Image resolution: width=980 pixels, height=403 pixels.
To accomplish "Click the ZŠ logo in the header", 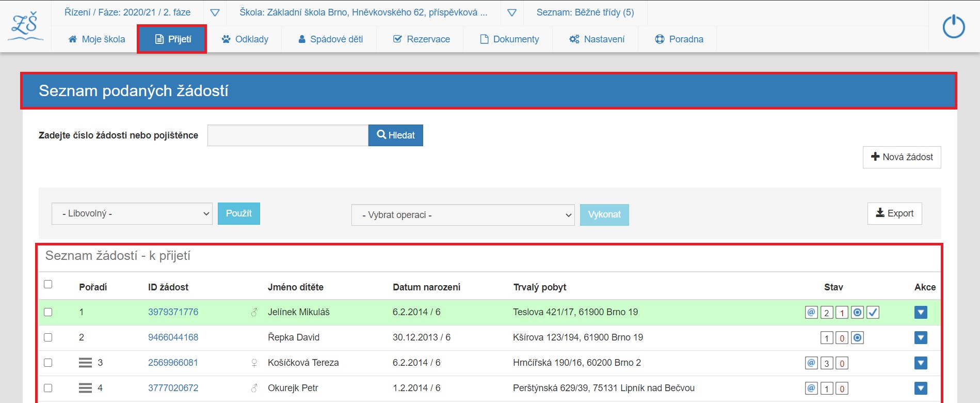I will click(x=25, y=27).
